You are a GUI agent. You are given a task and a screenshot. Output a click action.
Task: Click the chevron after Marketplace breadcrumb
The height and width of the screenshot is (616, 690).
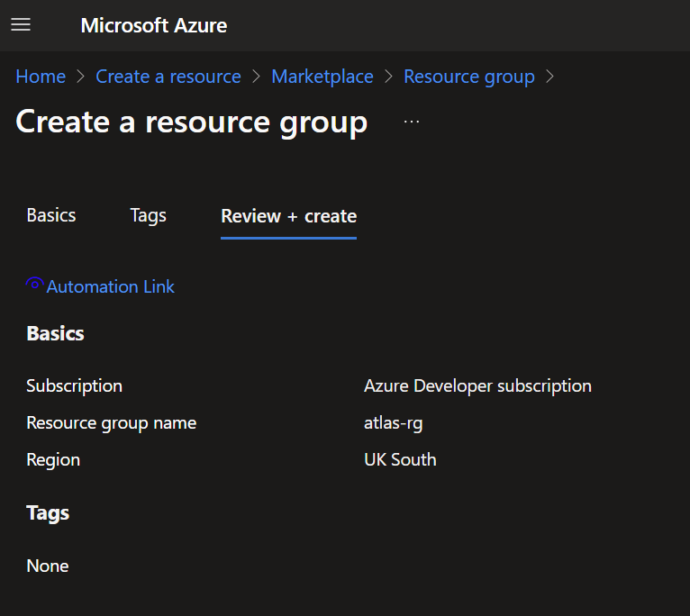[x=389, y=77]
